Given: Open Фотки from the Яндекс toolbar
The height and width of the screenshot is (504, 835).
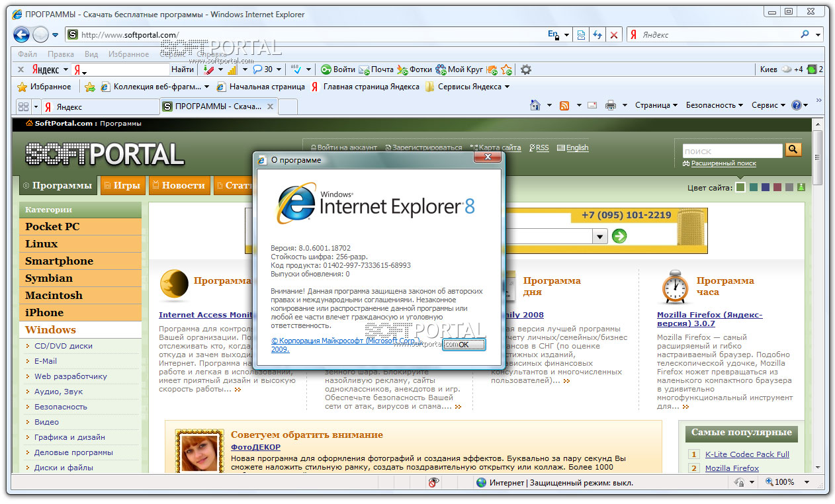Looking at the screenshot, I should tap(415, 69).
